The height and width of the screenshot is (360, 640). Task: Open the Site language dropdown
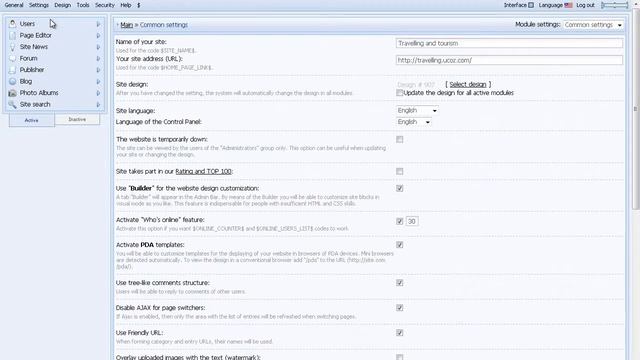(x=417, y=111)
